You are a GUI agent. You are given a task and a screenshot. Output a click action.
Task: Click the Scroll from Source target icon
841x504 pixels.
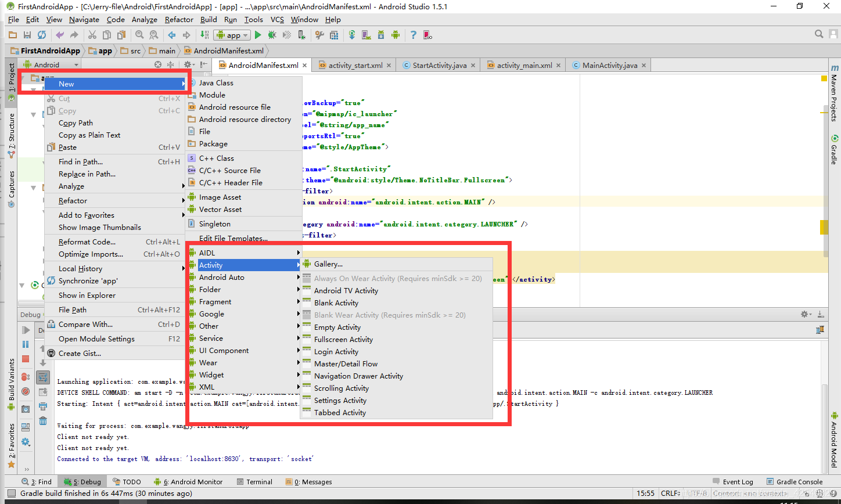(x=158, y=64)
